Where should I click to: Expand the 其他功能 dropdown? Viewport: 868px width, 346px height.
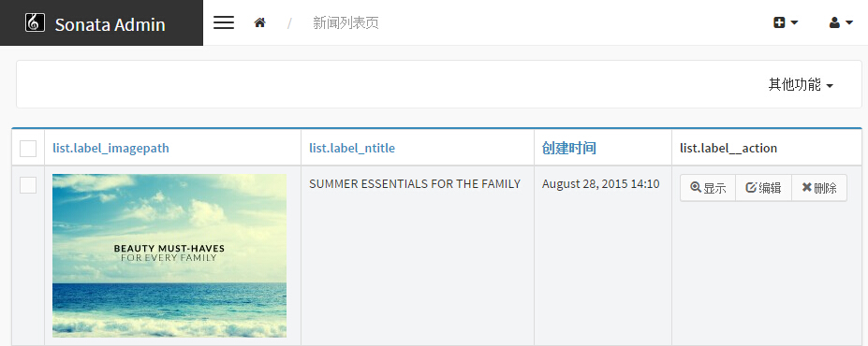click(801, 84)
